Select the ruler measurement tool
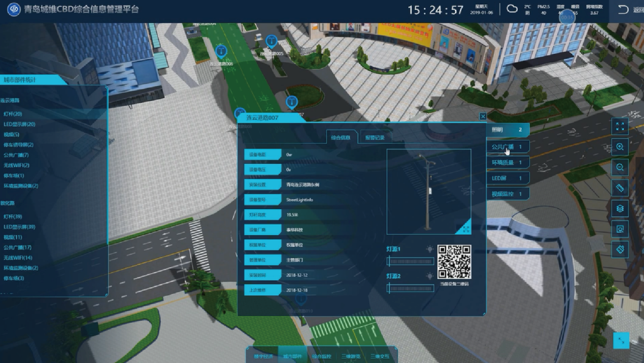644x363 pixels. pyautogui.click(x=620, y=188)
